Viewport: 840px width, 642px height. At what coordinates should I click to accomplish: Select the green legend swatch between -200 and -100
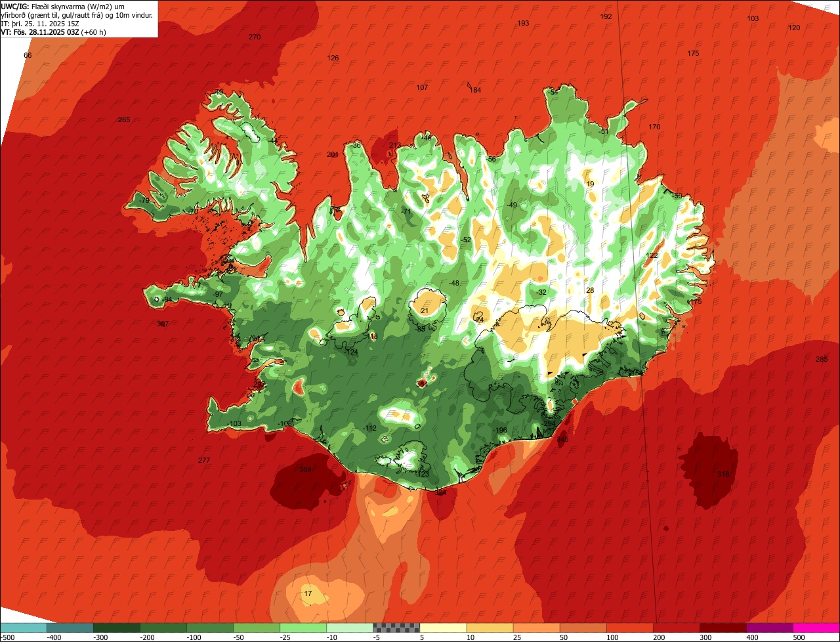163,628
